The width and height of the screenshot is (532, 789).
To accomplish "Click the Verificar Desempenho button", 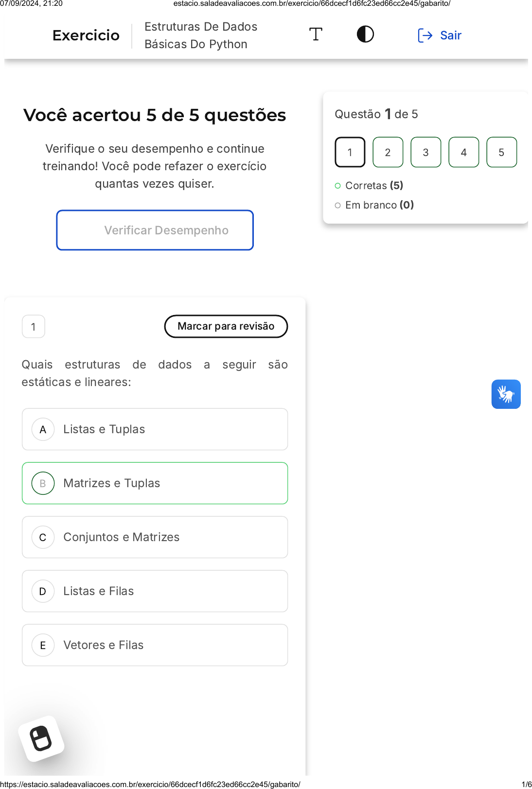I will (x=155, y=230).
